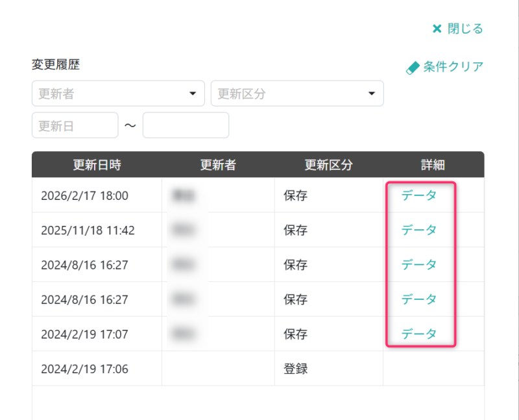Open データ for the 2024/2/19 17:07 entry
Screen dimensions: 519x420
click(x=419, y=333)
